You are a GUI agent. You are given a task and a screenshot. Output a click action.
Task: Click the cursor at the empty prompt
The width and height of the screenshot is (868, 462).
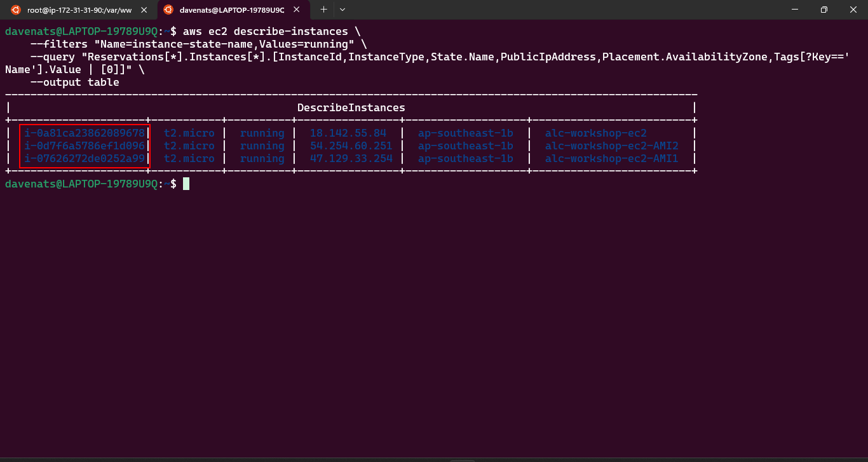[x=186, y=184]
